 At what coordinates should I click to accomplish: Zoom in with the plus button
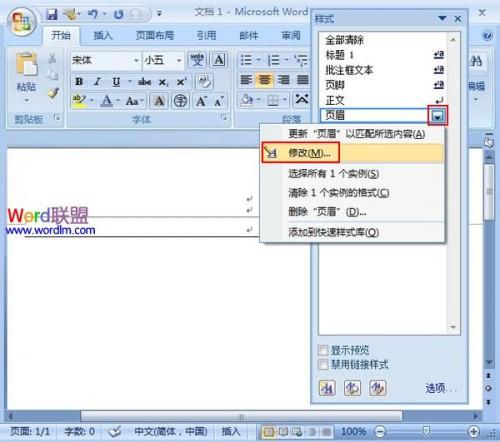click(x=473, y=431)
